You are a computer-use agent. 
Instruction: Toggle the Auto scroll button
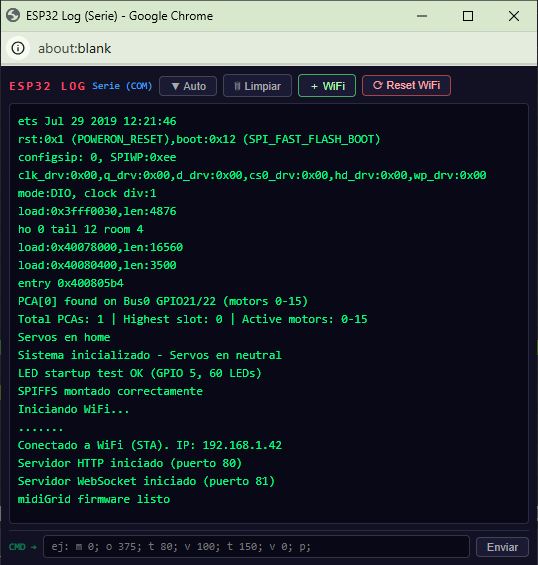[188, 86]
